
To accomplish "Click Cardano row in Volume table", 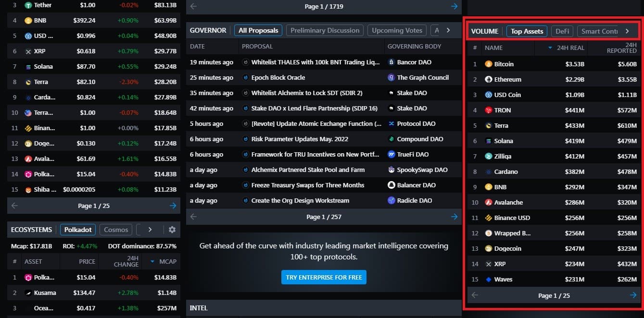I will (554, 171).
